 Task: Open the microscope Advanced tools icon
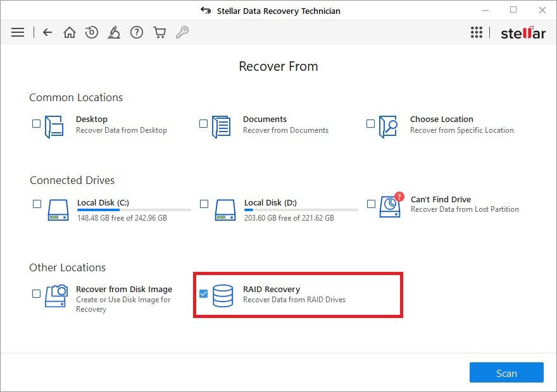(x=114, y=33)
